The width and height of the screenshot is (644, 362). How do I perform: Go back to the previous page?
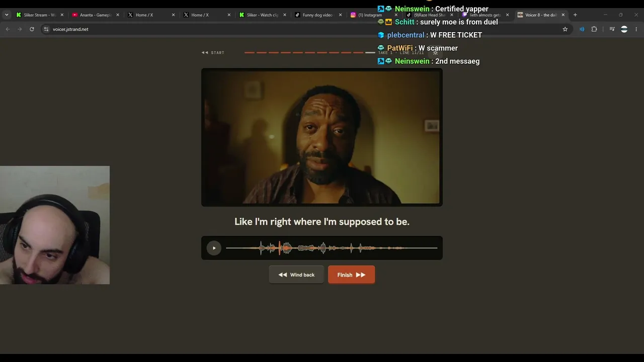(x=8, y=29)
